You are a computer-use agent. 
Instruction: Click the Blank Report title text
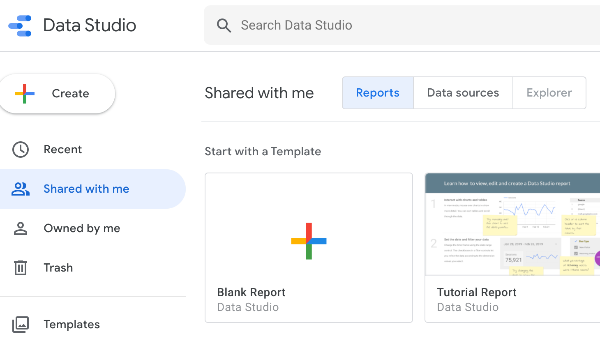tap(251, 293)
